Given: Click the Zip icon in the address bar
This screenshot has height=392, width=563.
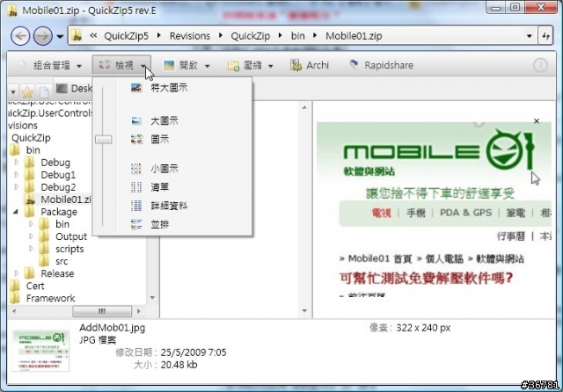Looking at the screenshot, I should 77,36.
